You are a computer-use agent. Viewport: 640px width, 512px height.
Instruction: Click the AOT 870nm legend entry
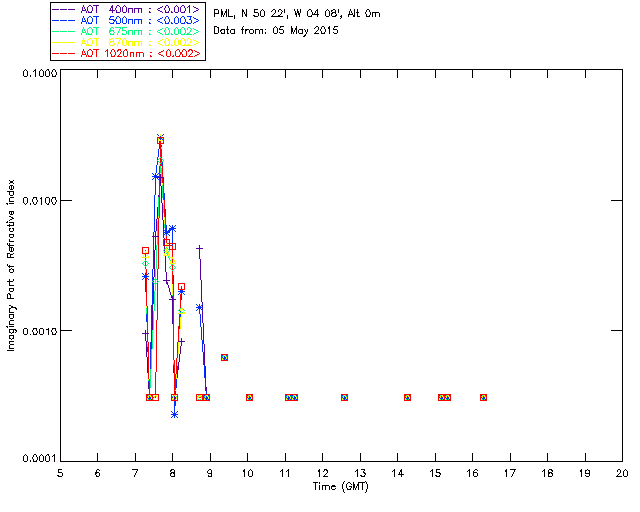click(128, 42)
